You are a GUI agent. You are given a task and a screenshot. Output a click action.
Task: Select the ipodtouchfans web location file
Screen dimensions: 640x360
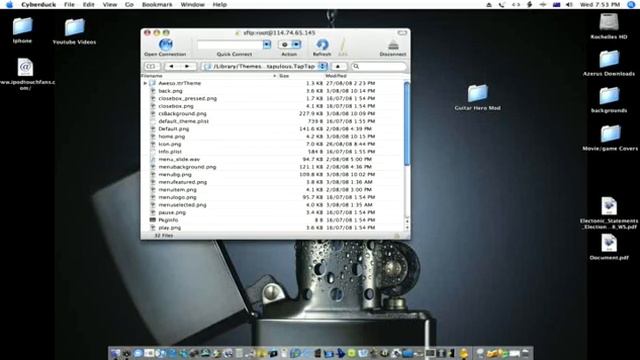tap(25, 74)
